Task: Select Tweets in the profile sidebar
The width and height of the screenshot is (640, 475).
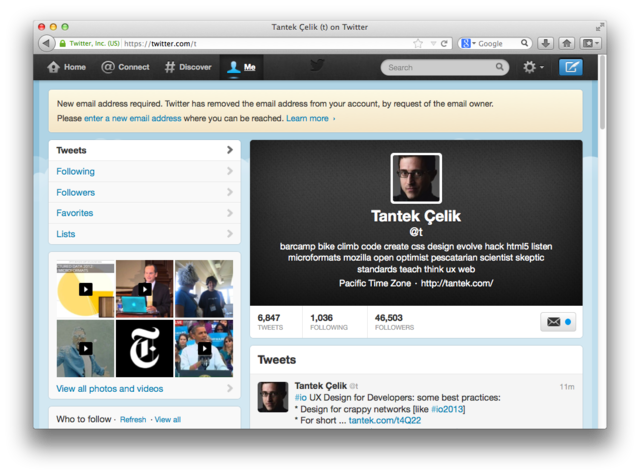Action: [144, 150]
